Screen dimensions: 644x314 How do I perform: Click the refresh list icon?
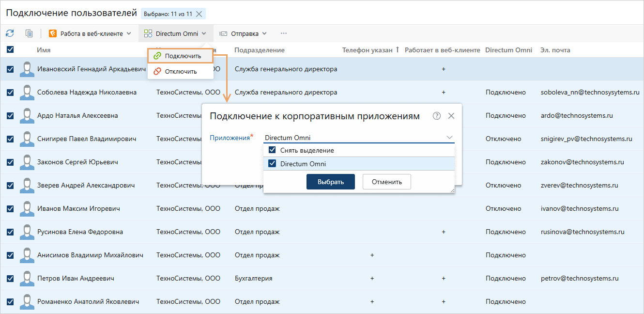[x=10, y=33]
